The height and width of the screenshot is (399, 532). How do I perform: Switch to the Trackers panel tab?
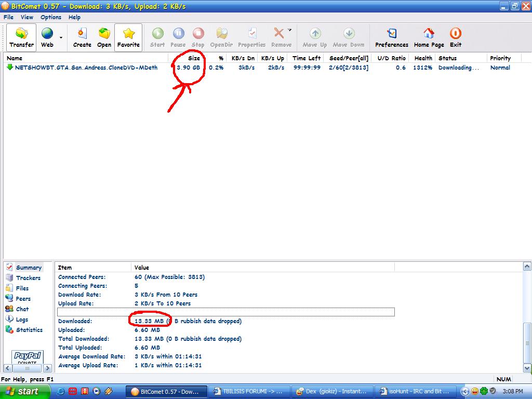28,278
